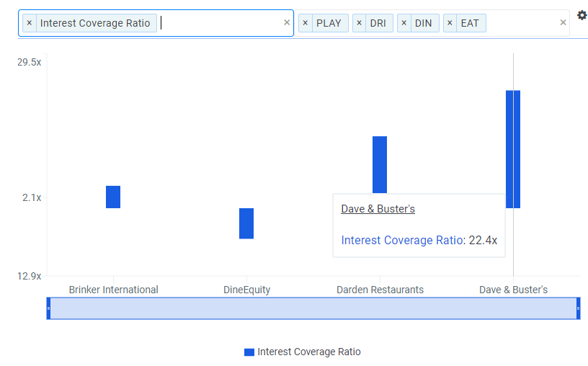Remove the DIN ticker tag
The image size is (588, 366).
404,23
